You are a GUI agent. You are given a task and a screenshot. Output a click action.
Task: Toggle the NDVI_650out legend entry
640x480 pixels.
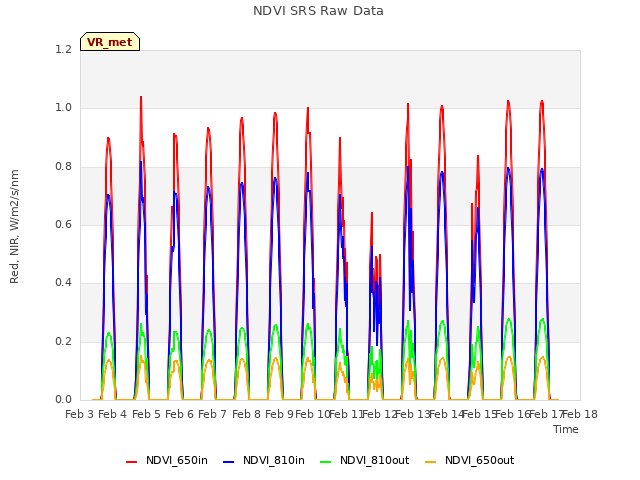(x=470, y=461)
